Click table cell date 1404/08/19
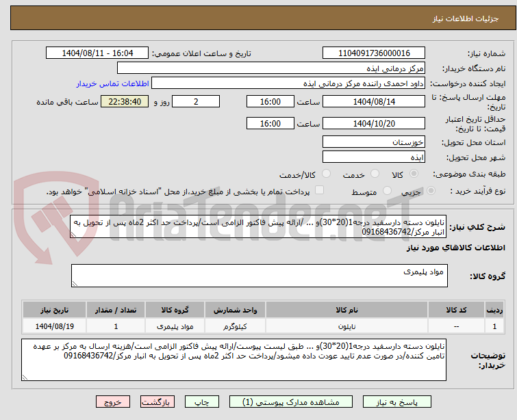The width and height of the screenshot is (517, 420). (54, 326)
